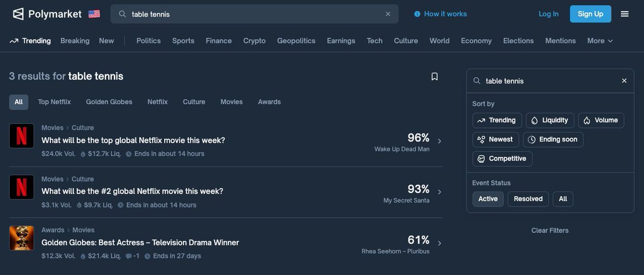Open the Golden Globes market thumbnail
Screen dimensions: 644x275
[x=21, y=238]
